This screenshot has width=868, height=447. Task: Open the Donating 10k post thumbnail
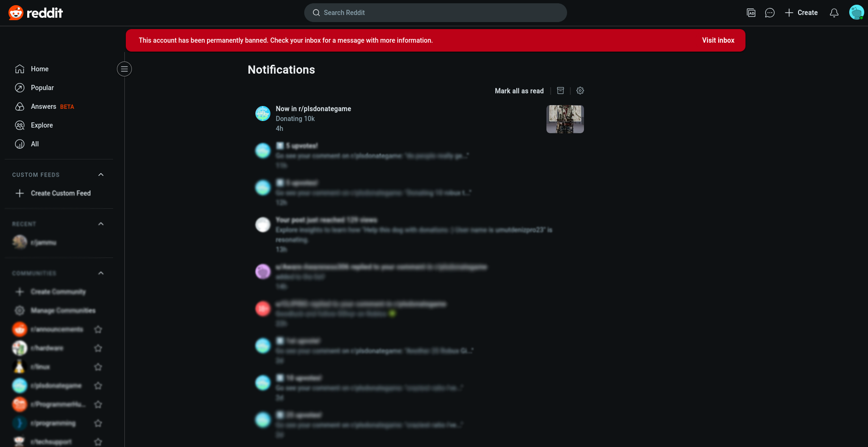pos(565,119)
